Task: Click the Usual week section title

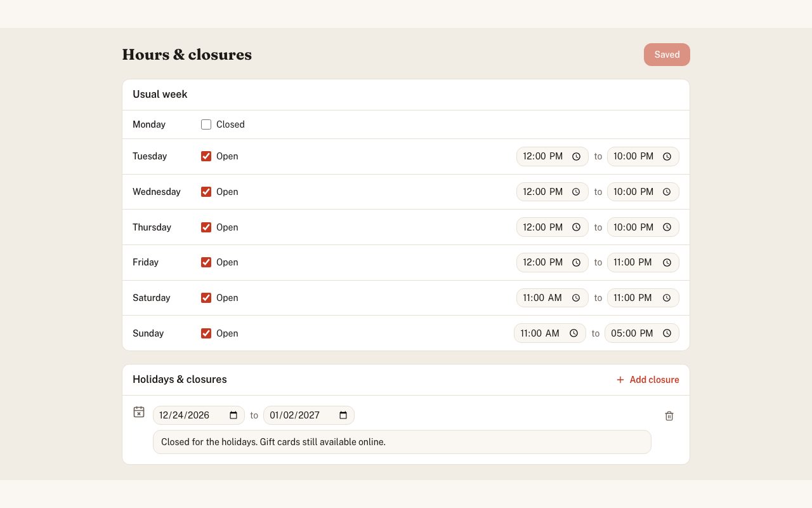Action: 160,94
